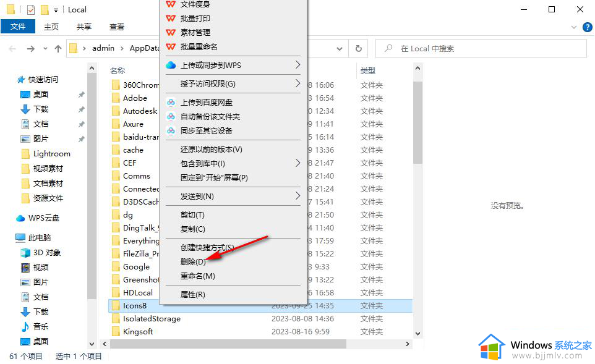The width and height of the screenshot is (595, 364).
Task: Click the forward navigation arrow
Action: pyautogui.click(x=31, y=49)
